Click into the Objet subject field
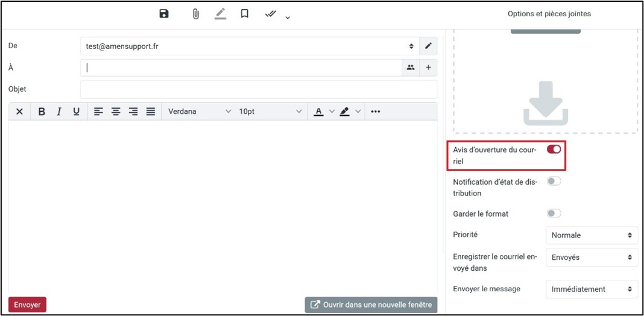This screenshot has width=644, height=316. [x=258, y=89]
